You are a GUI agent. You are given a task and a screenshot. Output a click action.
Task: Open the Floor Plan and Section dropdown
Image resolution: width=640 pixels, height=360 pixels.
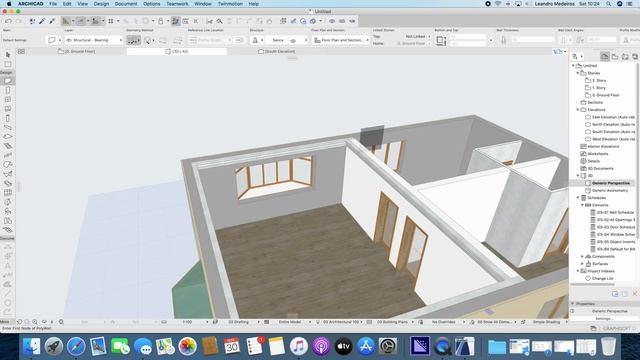coord(341,40)
